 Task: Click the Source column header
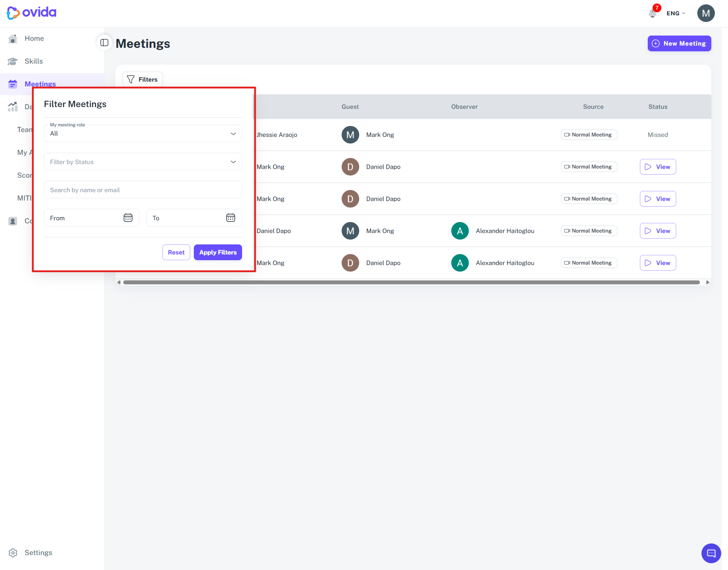(593, 107)
